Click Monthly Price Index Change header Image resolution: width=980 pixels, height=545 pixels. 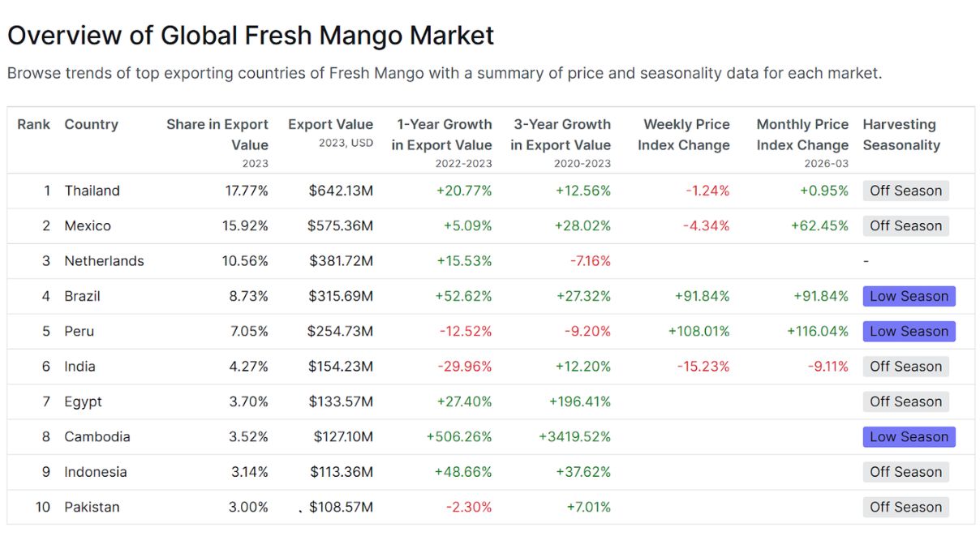802,135
